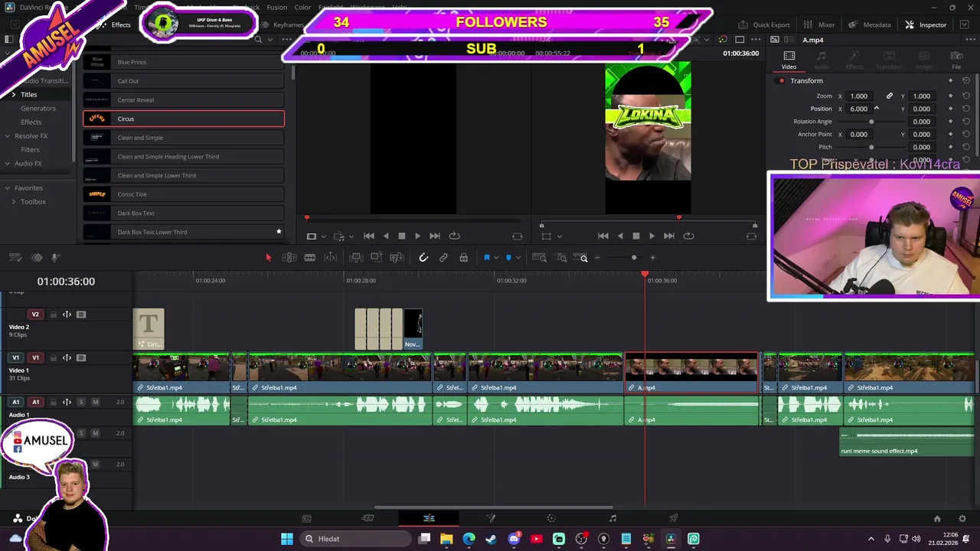Select the Circus title preset
980x551 pixels.
pos(184,119)
